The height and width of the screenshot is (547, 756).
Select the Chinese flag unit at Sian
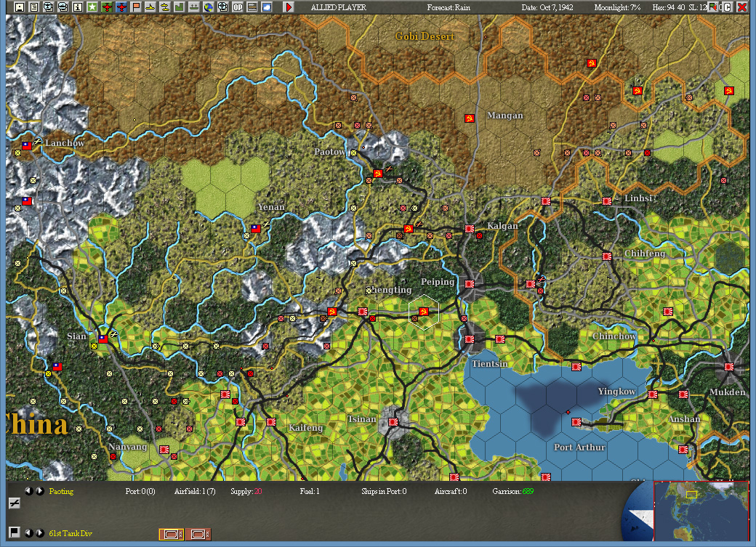coord(103,339)
